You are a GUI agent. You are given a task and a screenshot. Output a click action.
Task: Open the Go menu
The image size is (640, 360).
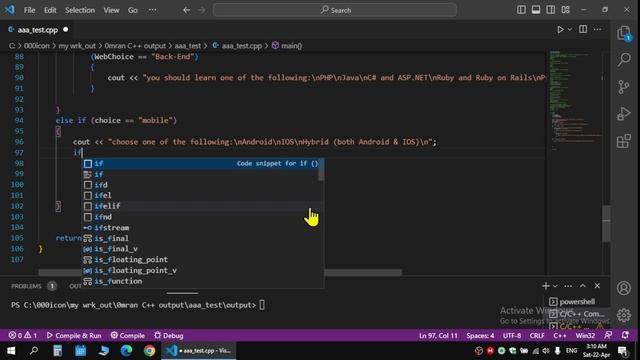coord(133,10)
